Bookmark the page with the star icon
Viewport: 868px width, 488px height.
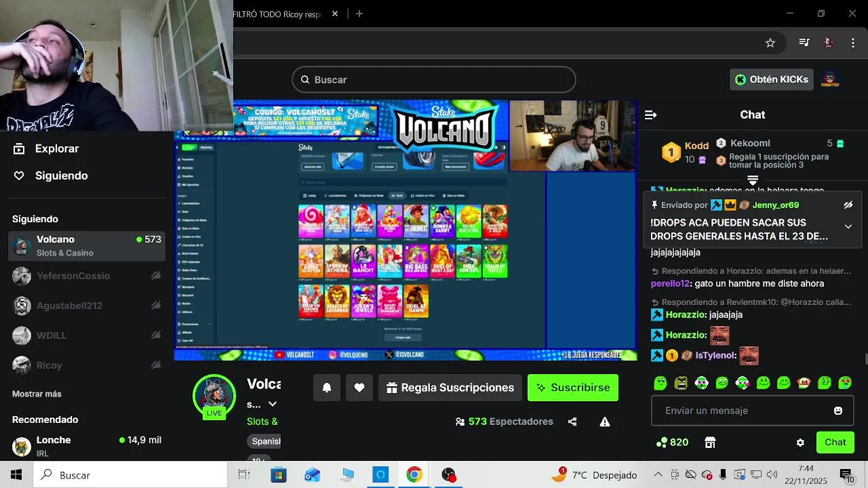click(770, 43)
